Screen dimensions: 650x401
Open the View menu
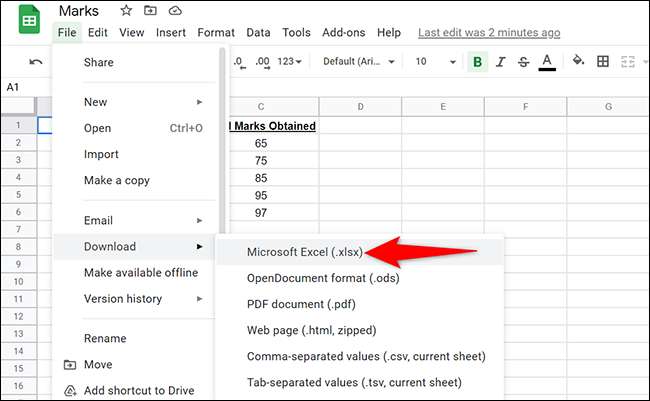132,32
